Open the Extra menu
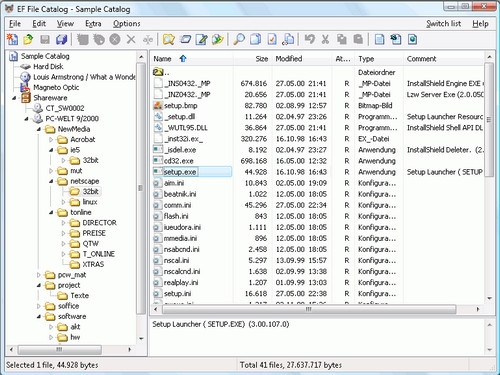This screenshot has height=375, width=500. point(93,24)
